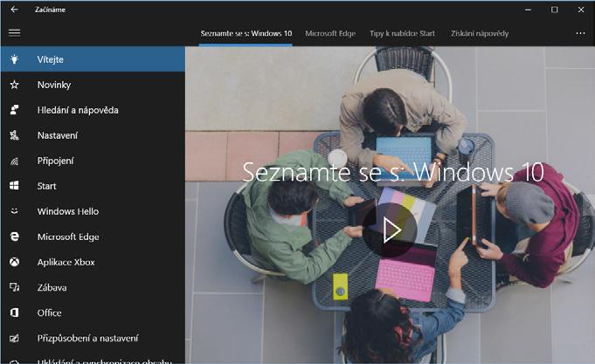Click the Office logo icon
The width and height of the screenshot is (595, 364).
15,312
